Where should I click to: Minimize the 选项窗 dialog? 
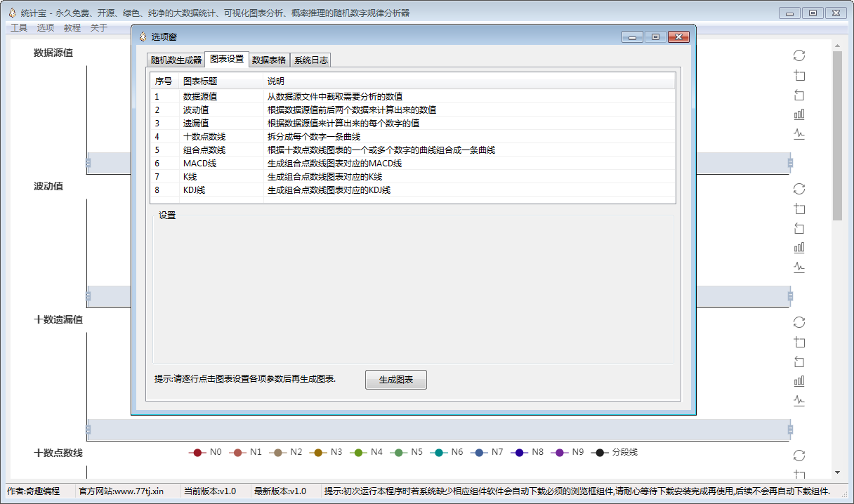click(x=632, y=37)
